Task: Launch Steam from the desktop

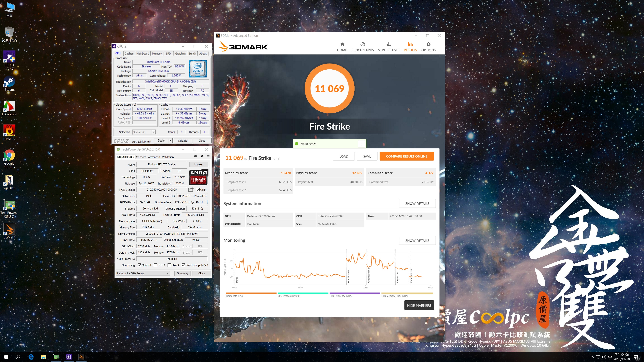Action: [9, 84]
